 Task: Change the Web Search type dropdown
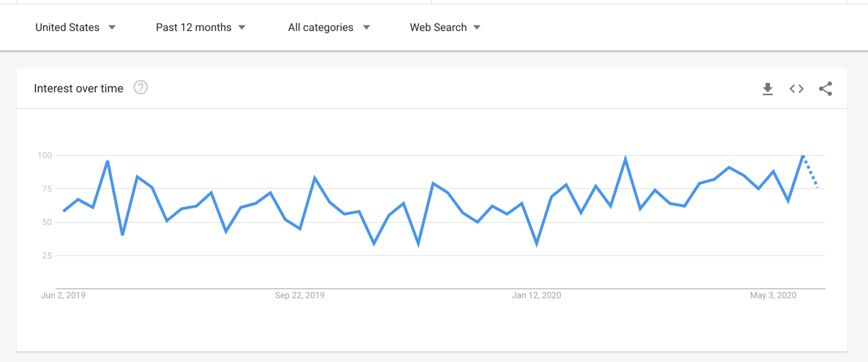[x=445, y=27]
